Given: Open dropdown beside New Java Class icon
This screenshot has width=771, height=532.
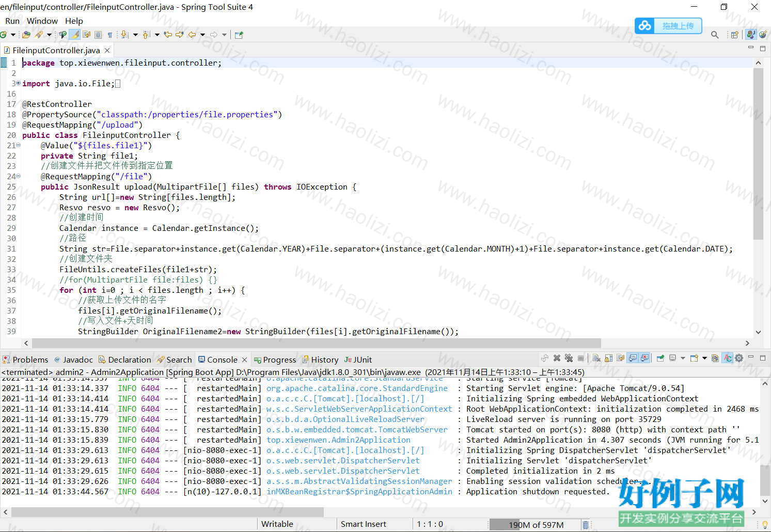Looking at the screenshot, I should coord(13,35).
